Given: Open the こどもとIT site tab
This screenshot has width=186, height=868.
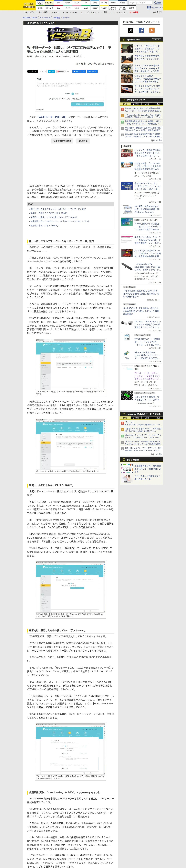Looking at the screenshot, I should [49, 8].
